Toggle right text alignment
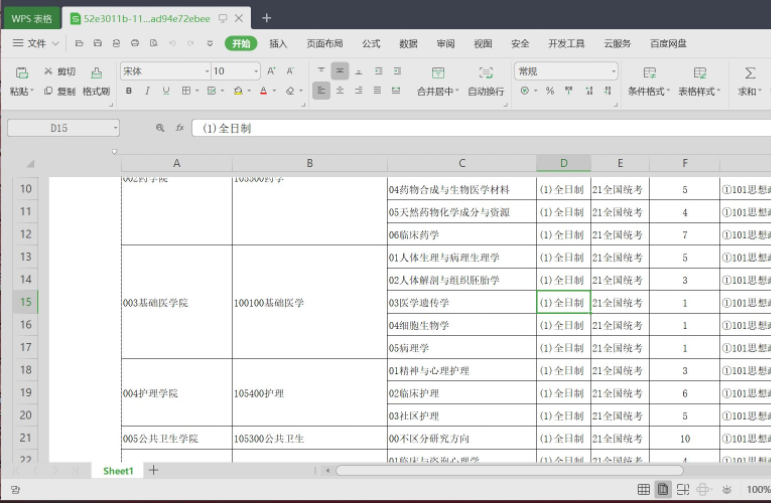 click(359, 91)
